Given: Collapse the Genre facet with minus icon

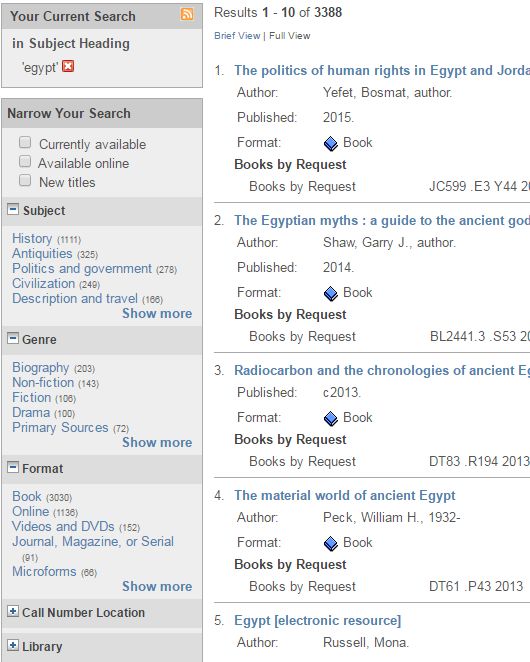Looking at the screenshot, I should 13,338.
